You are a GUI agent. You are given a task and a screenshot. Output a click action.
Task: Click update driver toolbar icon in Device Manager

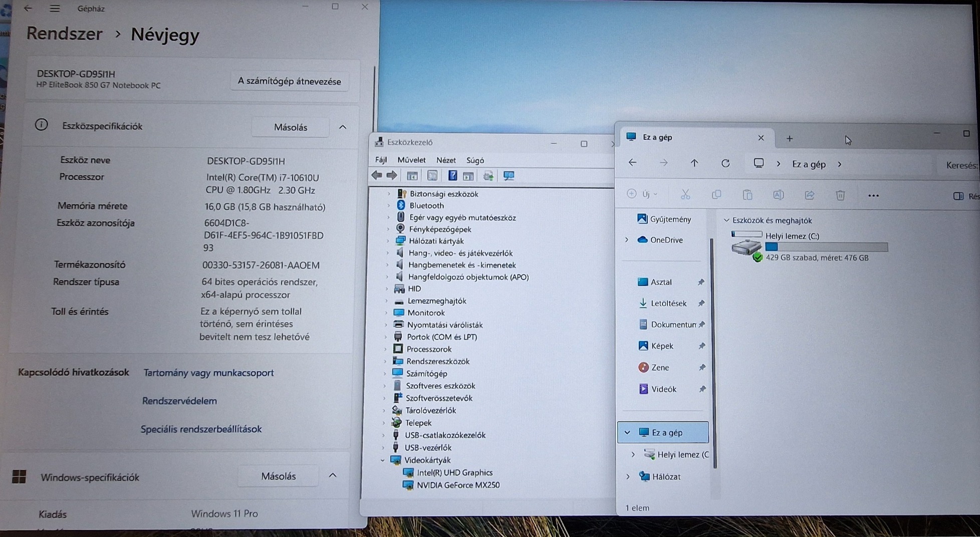click(x=488, y=176)
